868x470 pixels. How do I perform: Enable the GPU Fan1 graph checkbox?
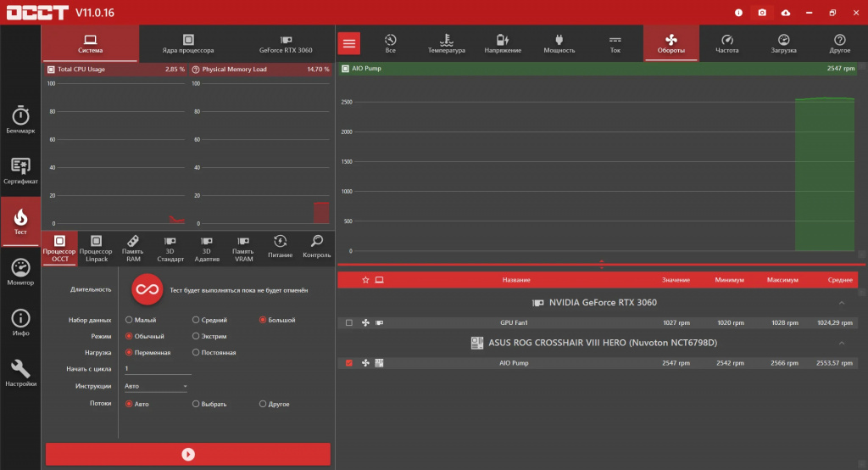tap(348, 322)
